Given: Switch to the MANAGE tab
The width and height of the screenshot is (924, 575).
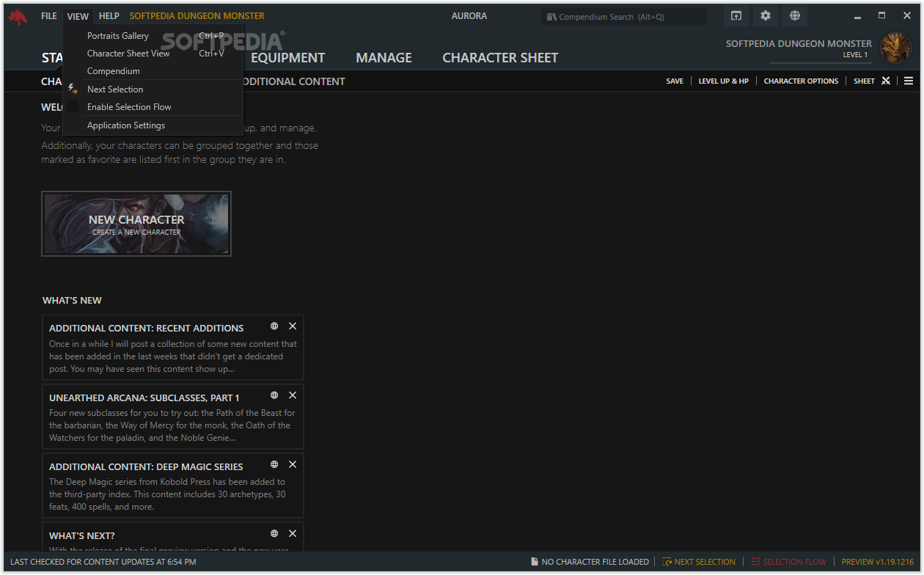Looking at the screenshot, I should (384, 58).
